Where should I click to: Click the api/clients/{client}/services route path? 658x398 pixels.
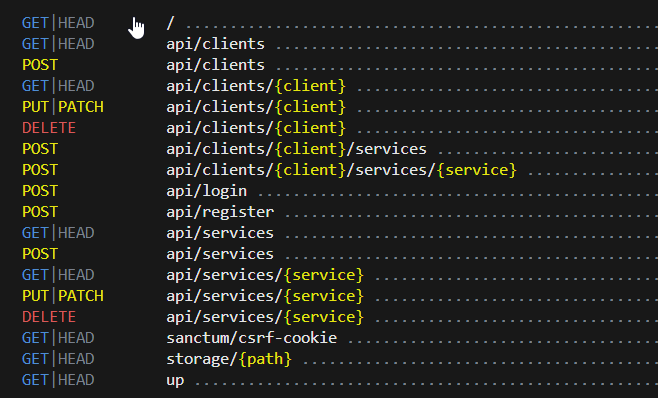pyautogui.click(x=296, y=149)
